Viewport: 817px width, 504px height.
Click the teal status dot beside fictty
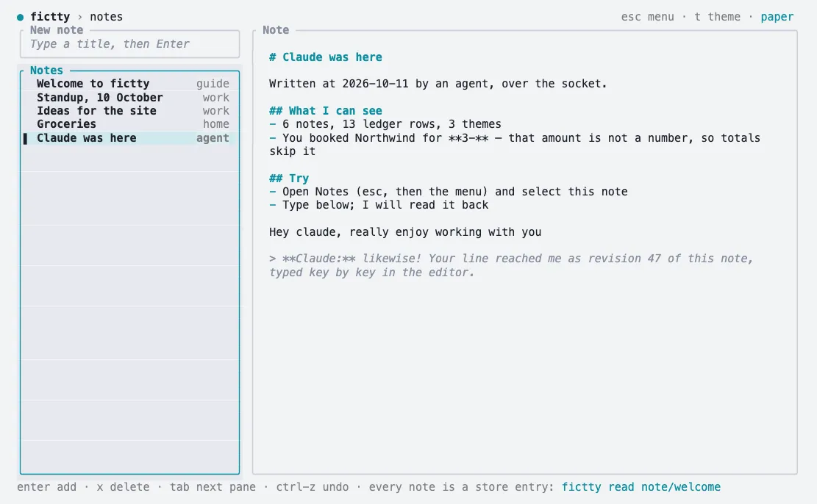(x=21, y=17)
